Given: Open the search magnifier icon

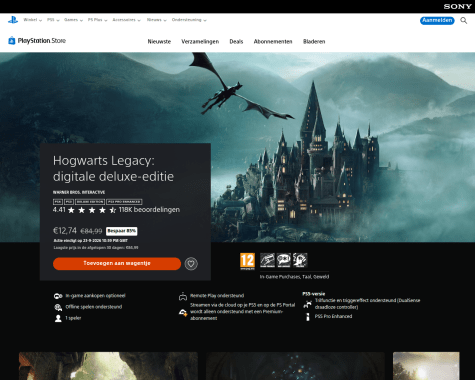Looking at the screenshot, I should pyautogui.click(x=464, y=21).
